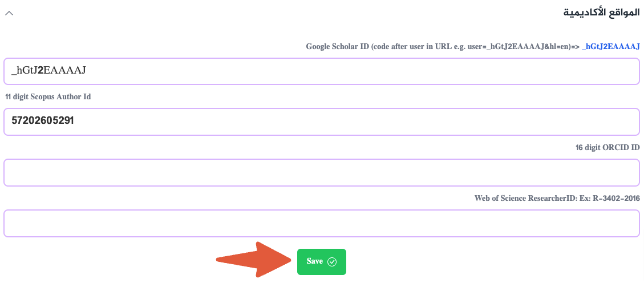Click the Google Scholar ID label text
This screenshot has height=291, width=644.
[x=337, y=47]
